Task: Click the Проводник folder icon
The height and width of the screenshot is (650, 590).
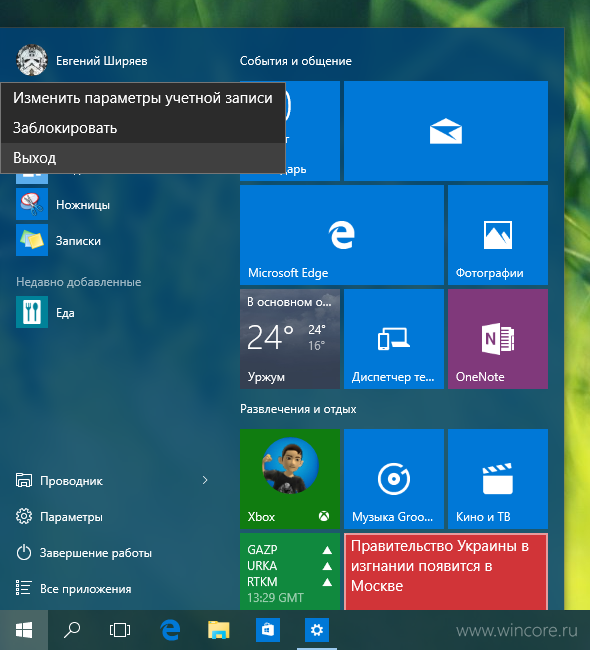Action: [24, 480]
